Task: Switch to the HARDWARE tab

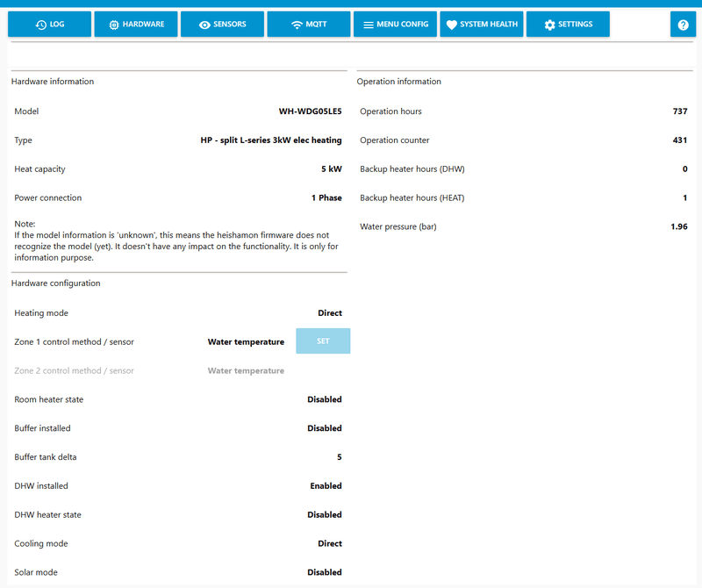Action: (136, 25)
